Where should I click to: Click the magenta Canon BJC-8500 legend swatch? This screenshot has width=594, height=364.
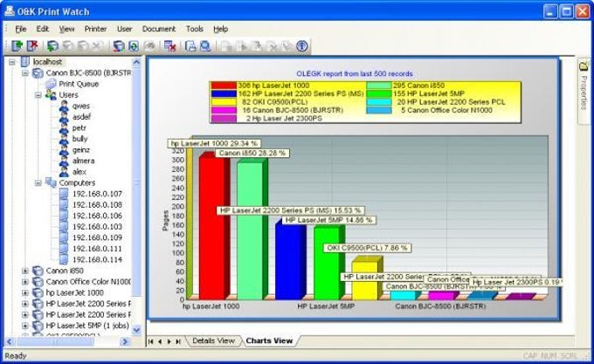[x=224, y=110]
